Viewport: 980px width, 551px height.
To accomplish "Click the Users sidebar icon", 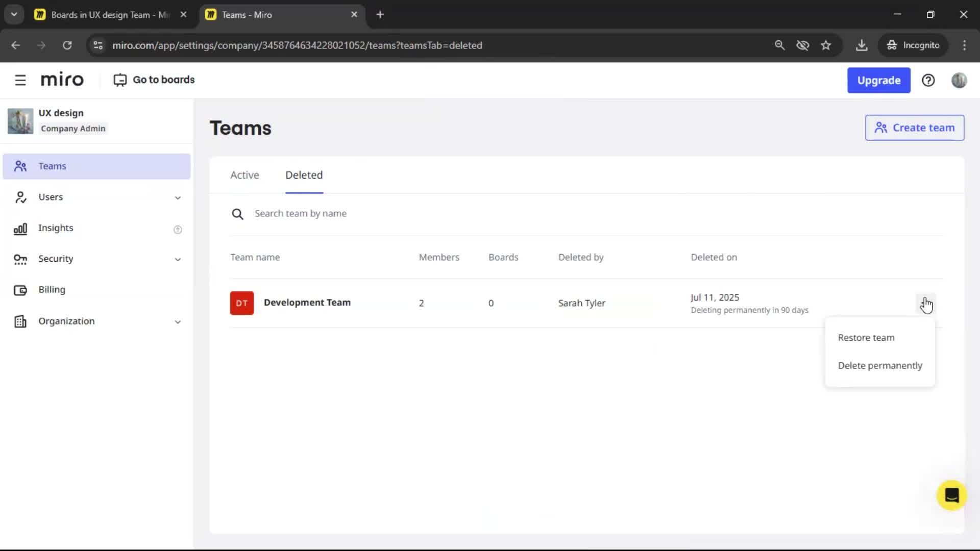I will (x=20, y=197).
